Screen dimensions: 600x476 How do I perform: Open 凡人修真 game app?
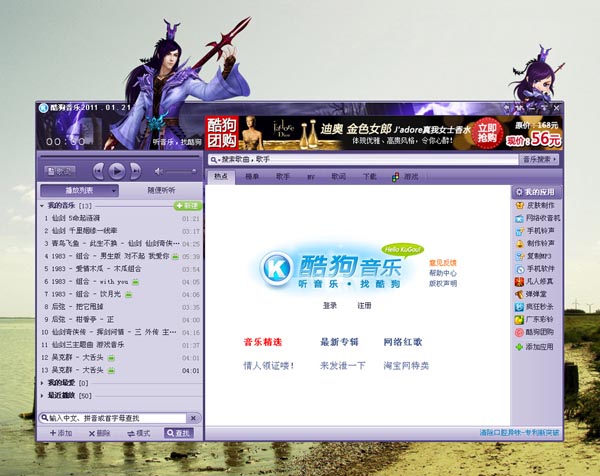[x=536, y=281]
